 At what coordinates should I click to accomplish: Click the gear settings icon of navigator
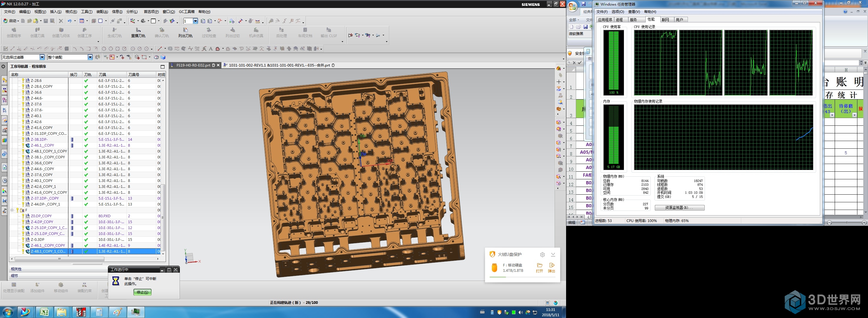[x=3, y=66]
